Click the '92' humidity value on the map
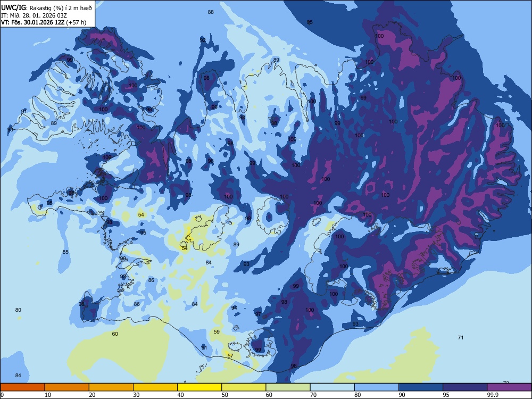532x399 pixels. [203, 40]
